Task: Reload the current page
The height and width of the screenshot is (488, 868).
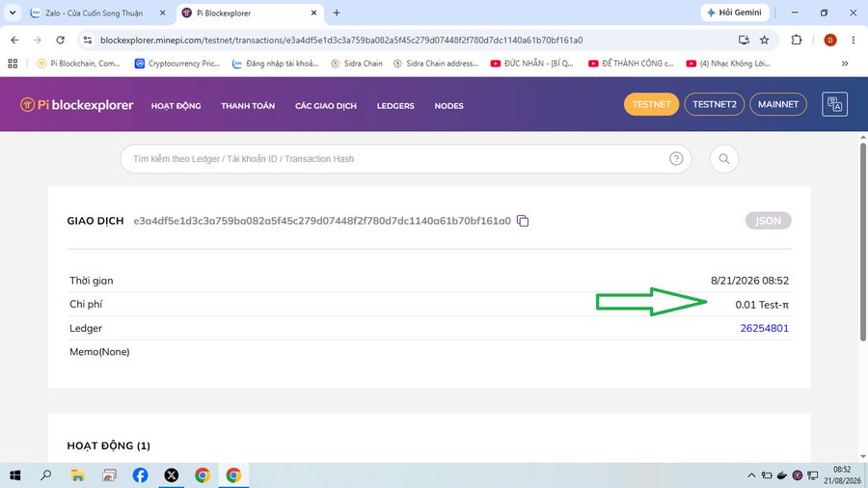Action: 61,40
